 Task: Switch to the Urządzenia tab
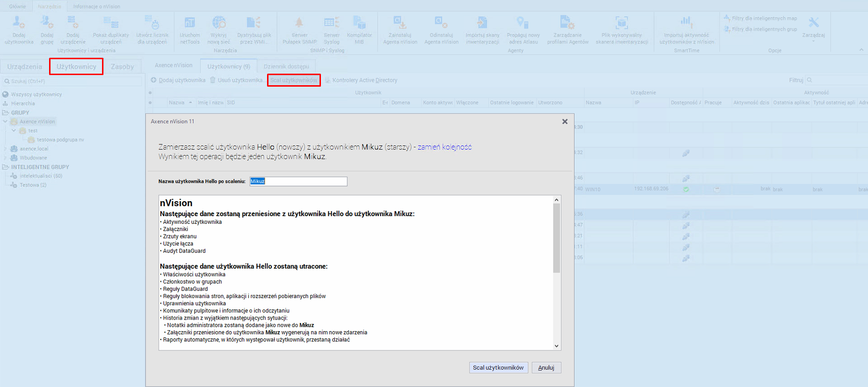25,66
